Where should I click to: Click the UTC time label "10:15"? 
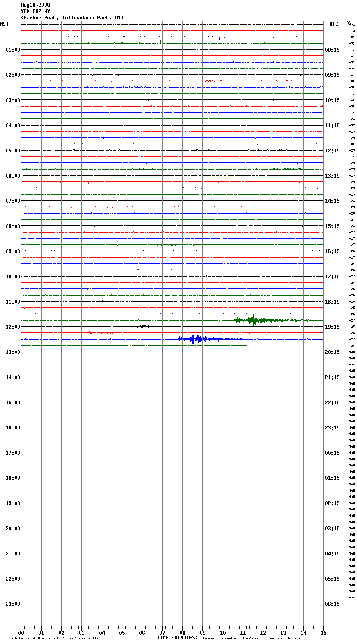point(332,100)
